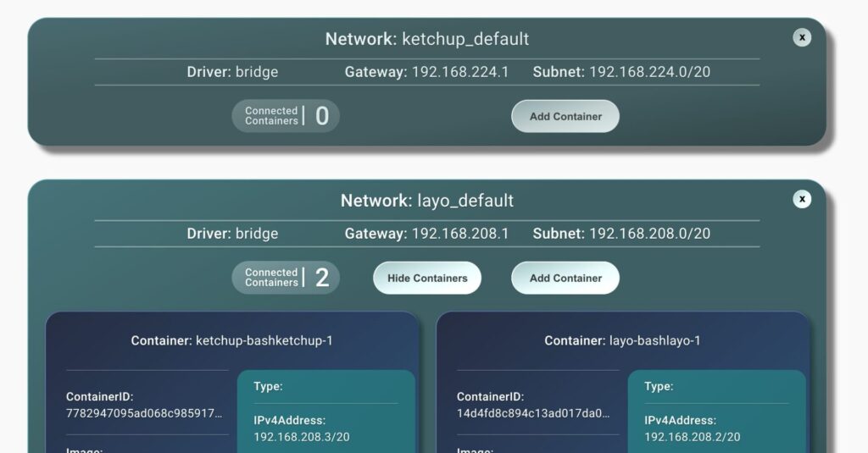Click the IPv4Address 192.168.208.3/20
The image size is (868, 453).
pyautogui.click(x=302, y=437)
